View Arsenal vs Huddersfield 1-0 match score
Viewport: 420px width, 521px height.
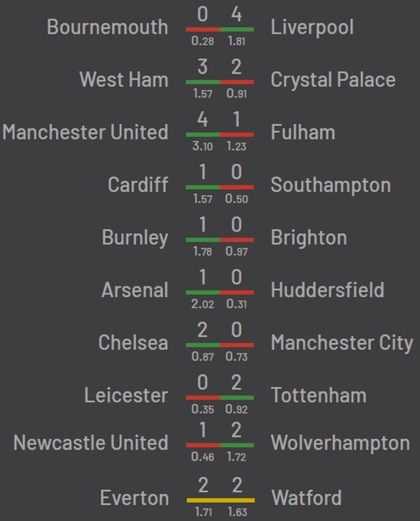(x=220, y=277)
